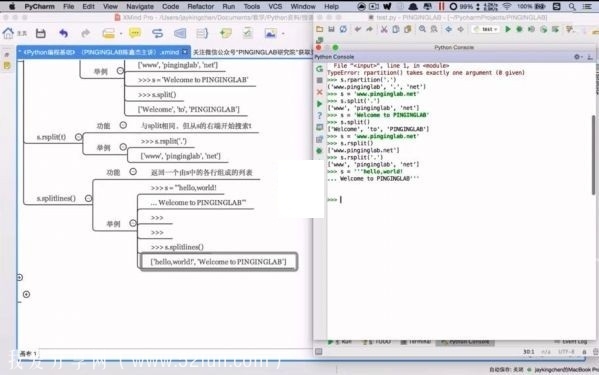The height and width of the screenshot is (375, 599).
Task: Click the macOS Spotlight search icon
Action: [572, 6]
